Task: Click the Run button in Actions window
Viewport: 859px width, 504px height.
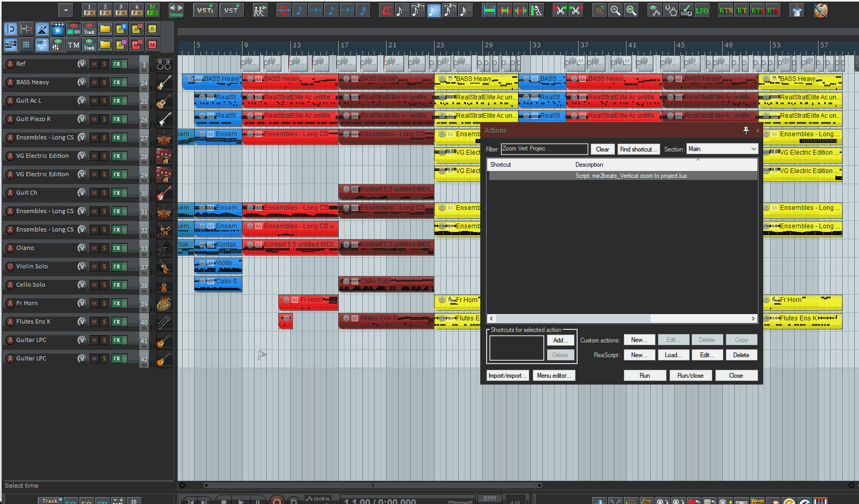Action: (645, 376)
